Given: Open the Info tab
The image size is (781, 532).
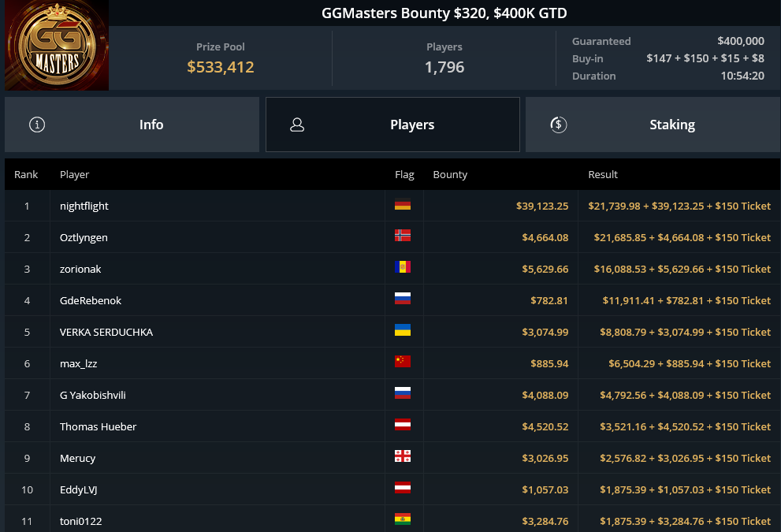Looking at the screenshot, I should (132, 125).
